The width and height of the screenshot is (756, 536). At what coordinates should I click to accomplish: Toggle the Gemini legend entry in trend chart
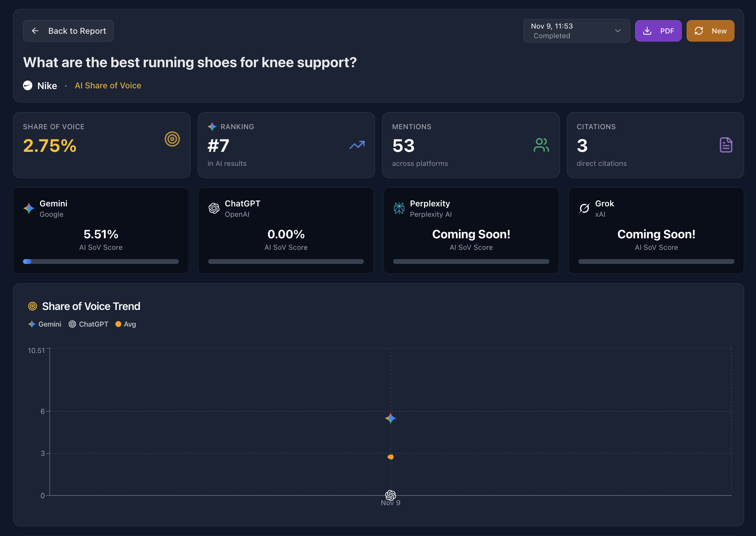pyautogui.click(x=45, y=324)
